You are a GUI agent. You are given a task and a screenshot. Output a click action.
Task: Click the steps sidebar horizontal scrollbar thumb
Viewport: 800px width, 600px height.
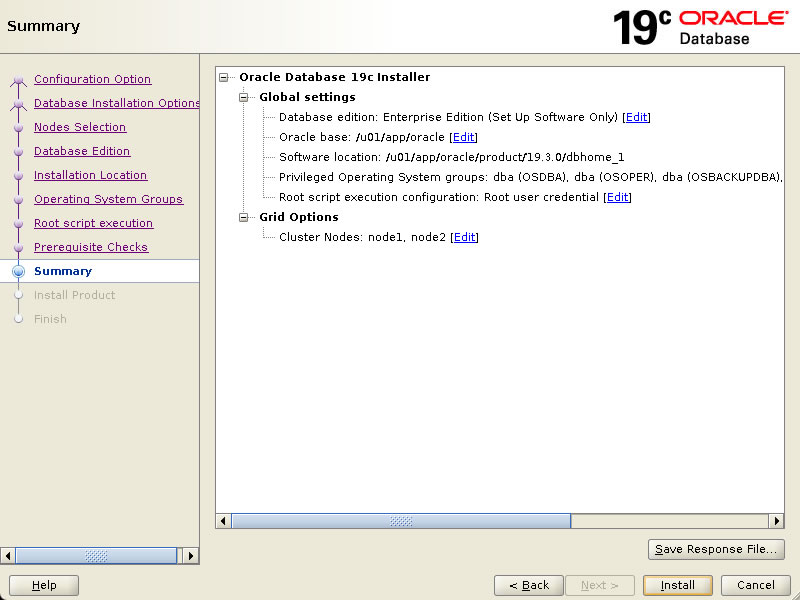[x=96, y=556]
